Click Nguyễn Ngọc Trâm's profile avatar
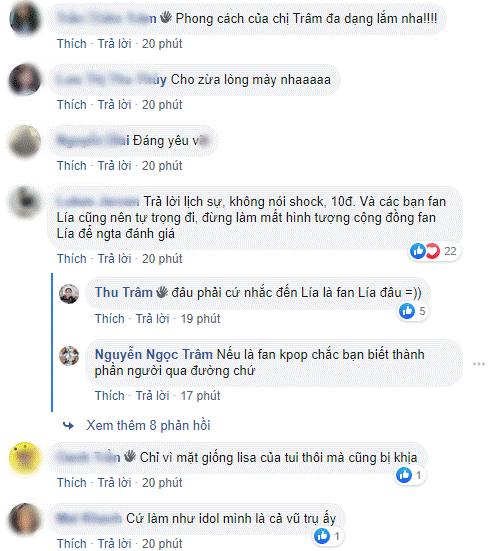This screenshot has height=551, width=493. 69,356
